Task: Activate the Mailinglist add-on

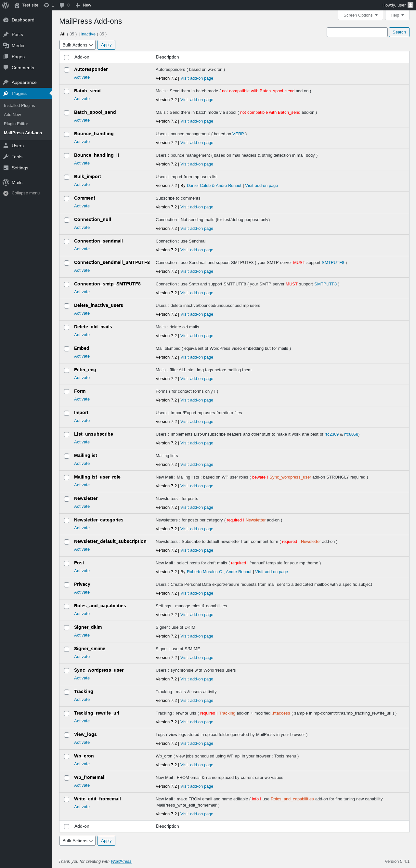Action: 82,464
